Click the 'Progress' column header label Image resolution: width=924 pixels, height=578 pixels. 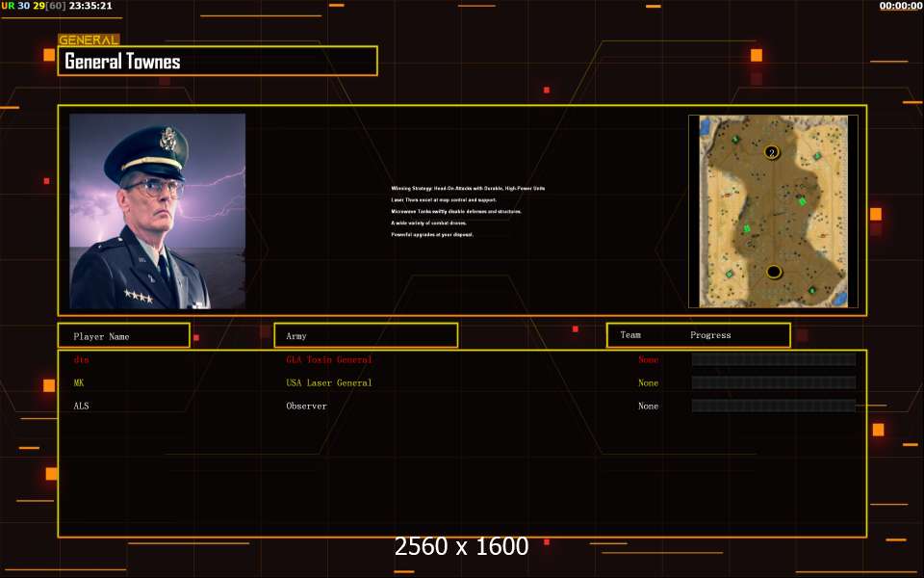coord(710,335)
